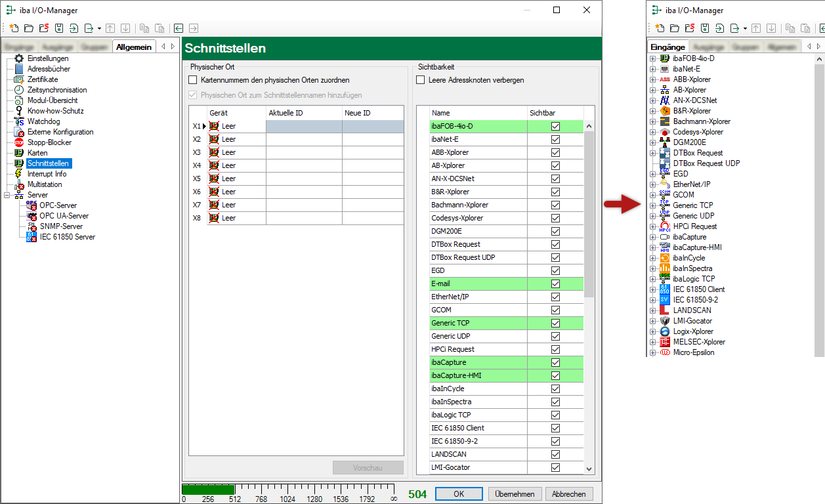
Task: Click the green signal count meter bar
Action: pos(208,490)
